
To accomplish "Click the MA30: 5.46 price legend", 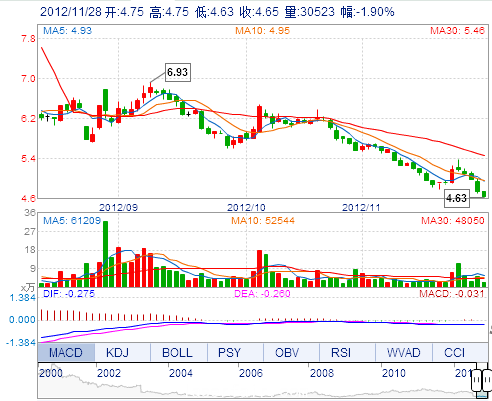I will 457,31.
